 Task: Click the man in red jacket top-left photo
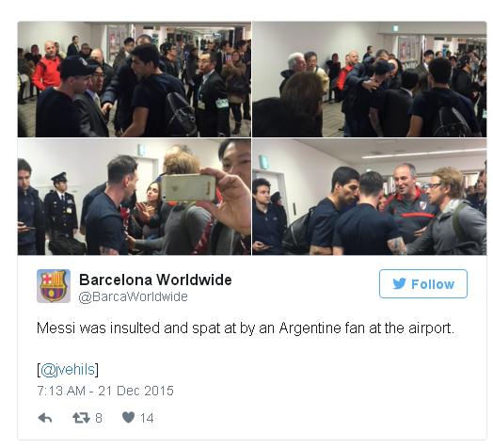pyautogui.click(x=47, y=67)
